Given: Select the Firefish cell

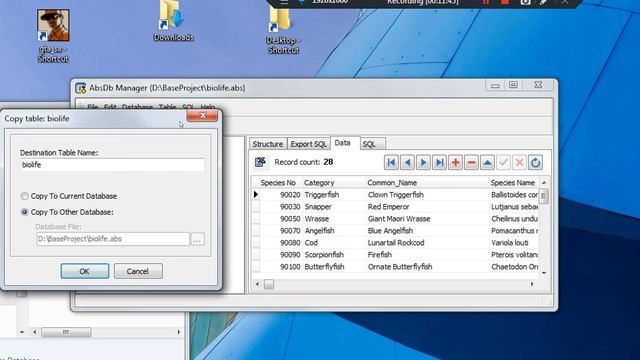Looking at the screenshot, I should [427, 255].
